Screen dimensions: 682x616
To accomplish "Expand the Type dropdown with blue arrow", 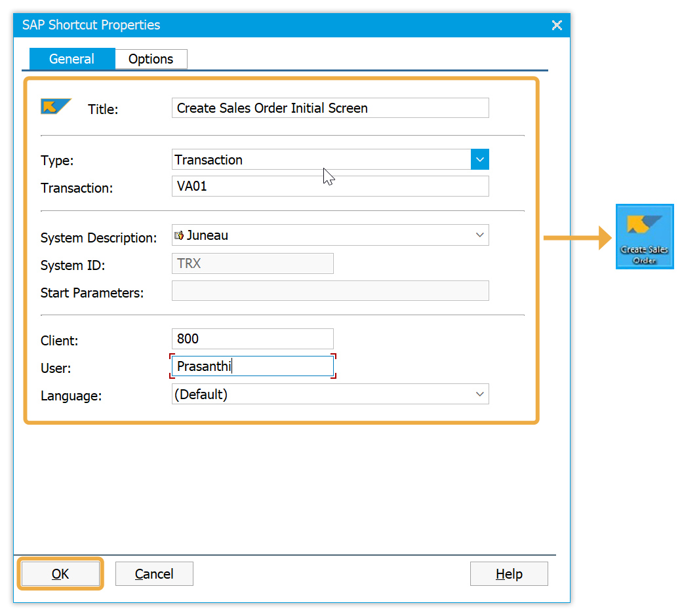I will [x=479, y=159].
